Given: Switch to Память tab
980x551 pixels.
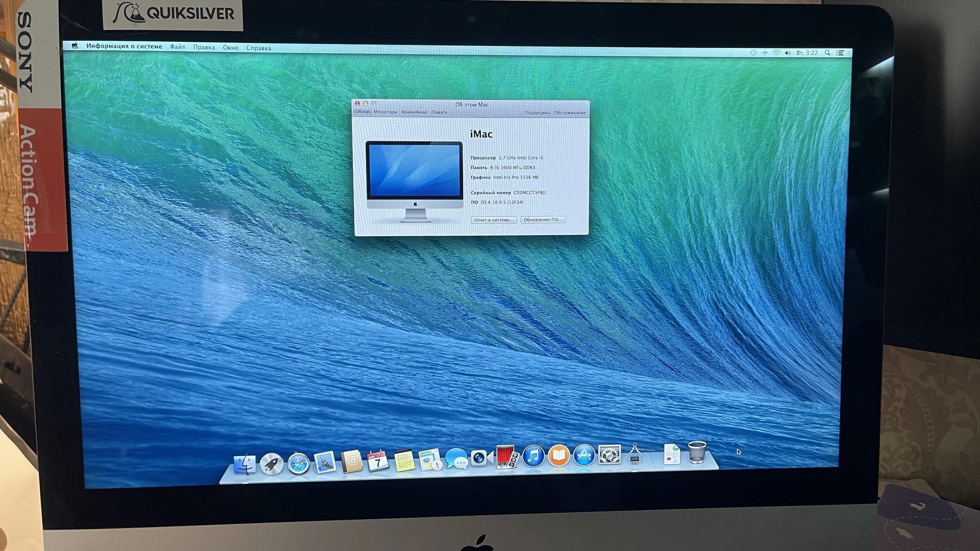Looking at the screenshot, I should (439, 112).
